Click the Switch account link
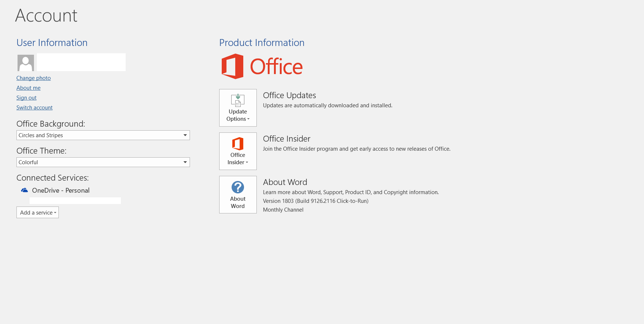644x324 pixels. click(x=34, y=108)
